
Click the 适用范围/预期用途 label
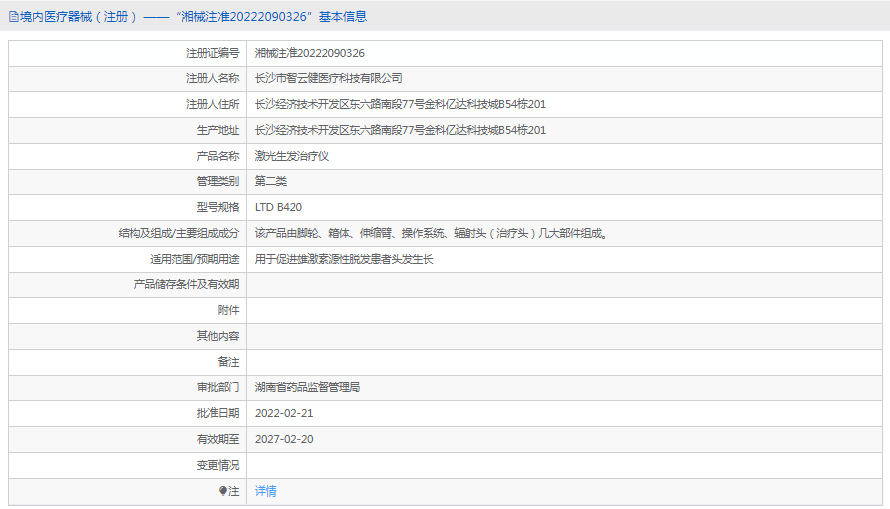tap(195, 259)
